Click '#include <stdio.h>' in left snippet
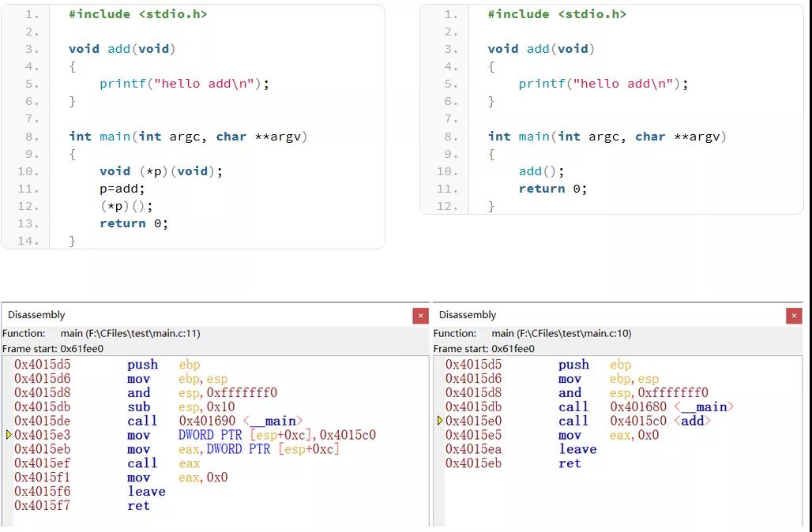Viewport: 812px width, 532px height. 137,14
